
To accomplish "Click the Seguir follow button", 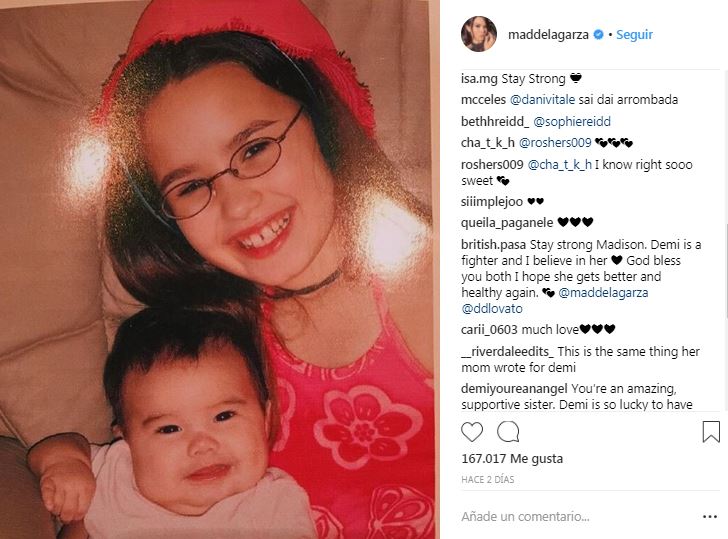I will (x=634, y=34).
